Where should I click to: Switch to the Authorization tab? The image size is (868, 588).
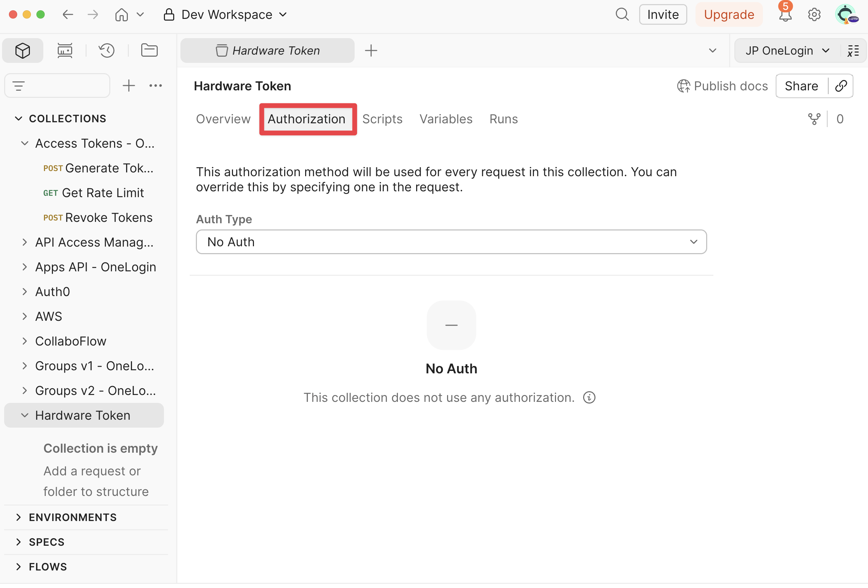point(307,119)
